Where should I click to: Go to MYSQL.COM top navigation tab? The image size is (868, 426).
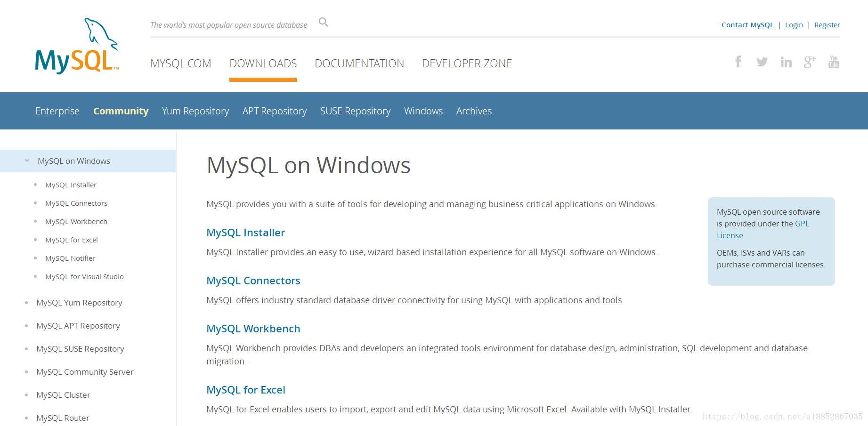point(181,64)
